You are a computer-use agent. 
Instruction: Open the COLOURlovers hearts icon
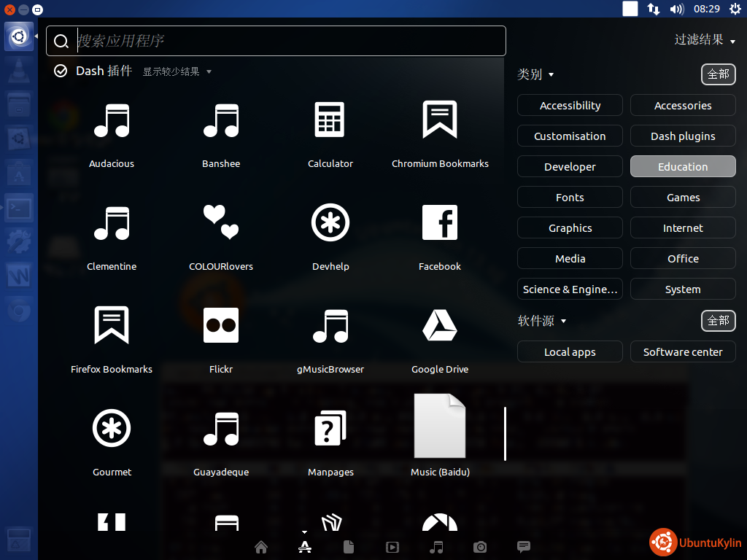coord(220,222)
